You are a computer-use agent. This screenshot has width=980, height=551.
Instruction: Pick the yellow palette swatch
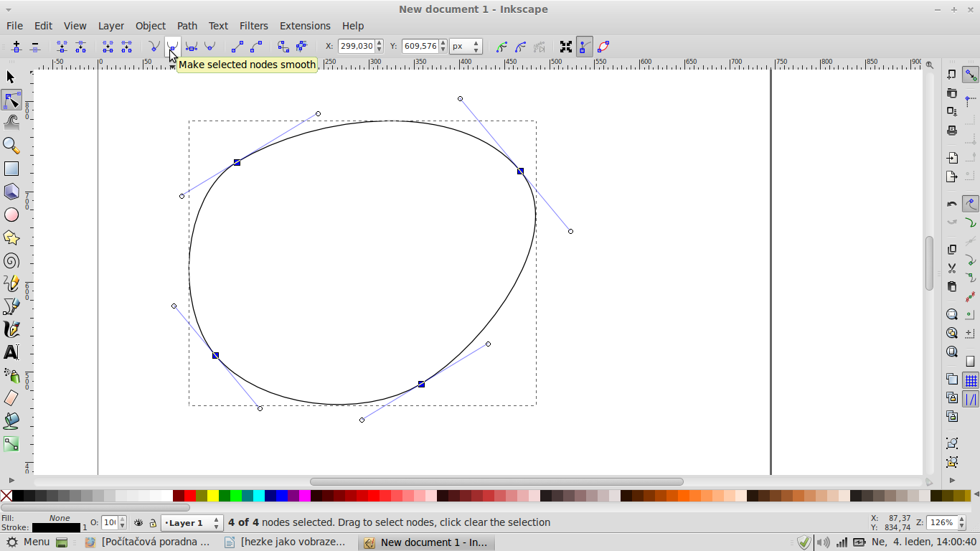click(213, 496)
